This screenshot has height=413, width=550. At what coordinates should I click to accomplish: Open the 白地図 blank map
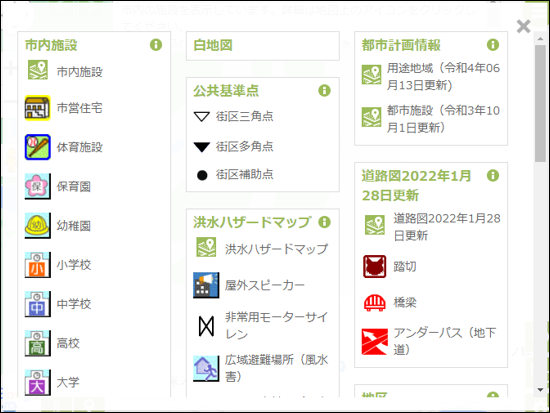coord(213,45)
